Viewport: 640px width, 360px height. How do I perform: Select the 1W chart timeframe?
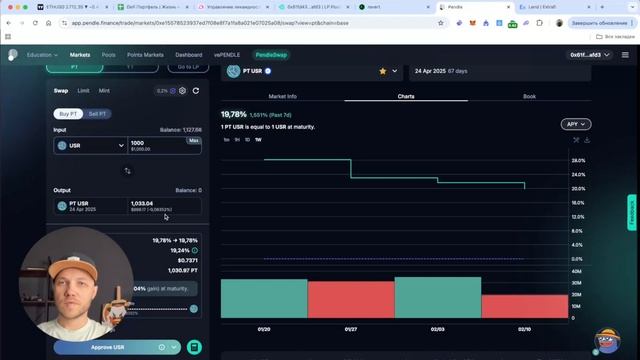[258, 140]
